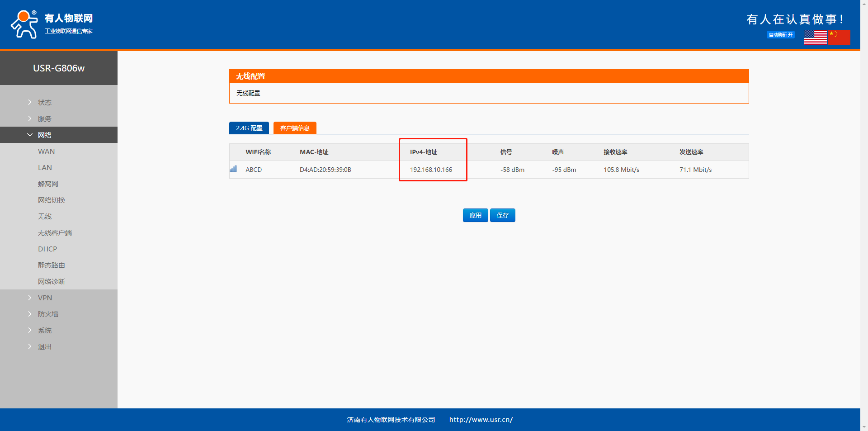Click the WiFi signal strength icon
Screen dimensions: 868x431
point(233,169)
